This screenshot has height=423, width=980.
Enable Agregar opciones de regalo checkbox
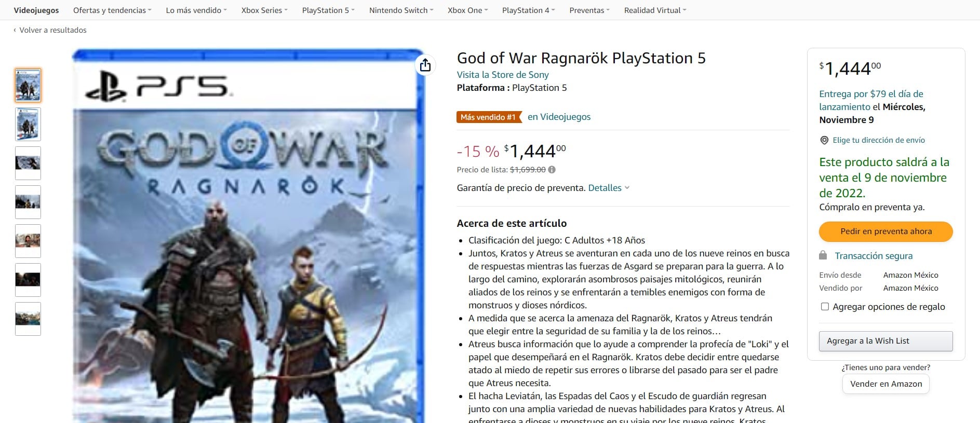pos(825,307)
